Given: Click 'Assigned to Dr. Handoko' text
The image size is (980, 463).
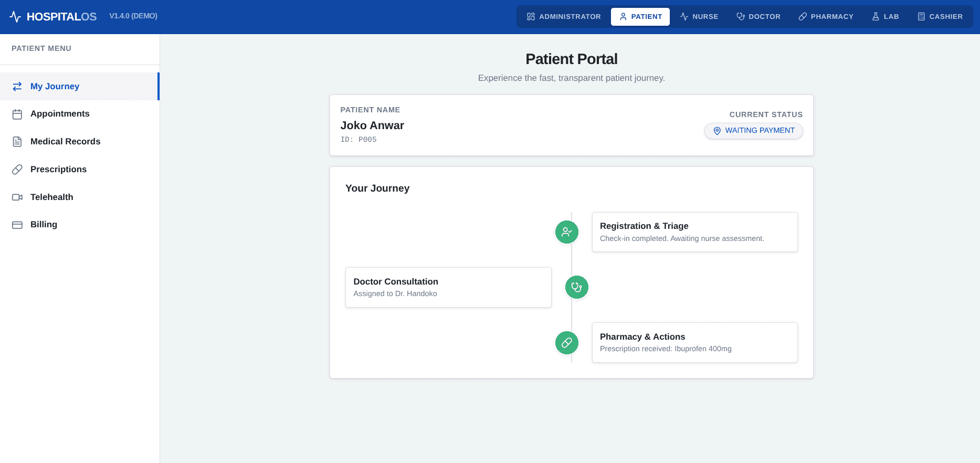Looking at the screenshot, I should (395, 294).
